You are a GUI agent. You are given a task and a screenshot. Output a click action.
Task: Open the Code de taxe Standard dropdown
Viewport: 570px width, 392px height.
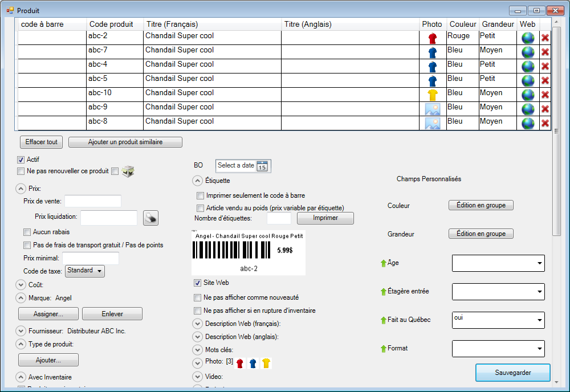[x=85, y=271]
